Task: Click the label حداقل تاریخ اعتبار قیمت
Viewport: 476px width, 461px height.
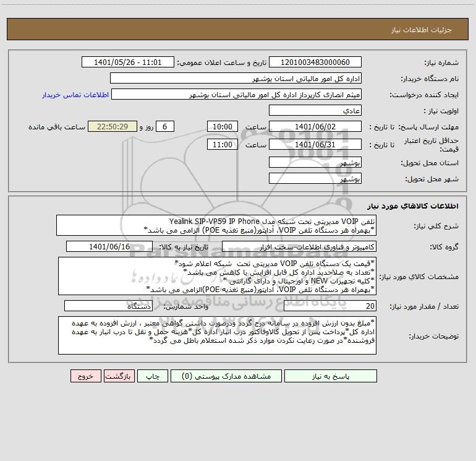Action: coord(431,145)
